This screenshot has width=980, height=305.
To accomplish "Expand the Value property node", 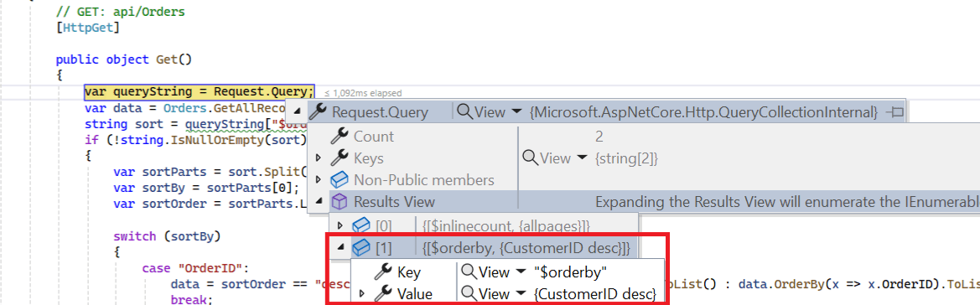I will tap(362, 293).
